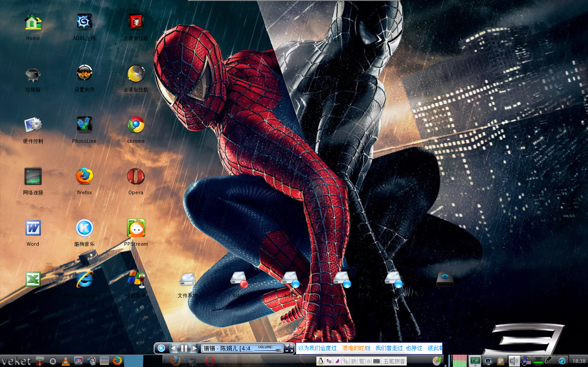The width and height of the screenshot is (588, 367).
Task: Open the black optical drive desktop icon
Action: [x=445, y=279]
